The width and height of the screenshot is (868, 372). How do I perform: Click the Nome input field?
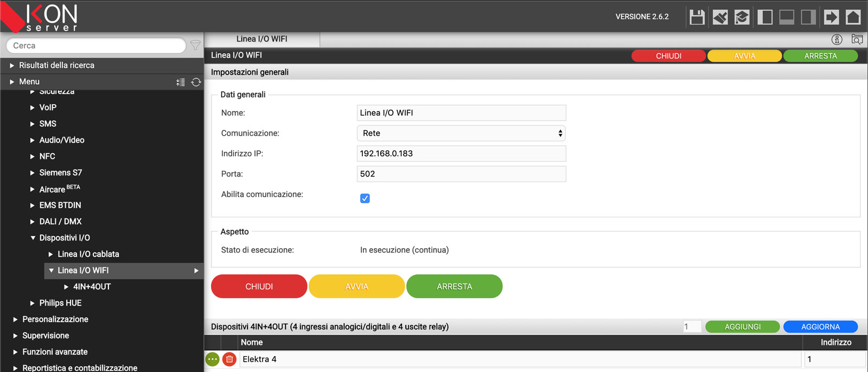pos(461,113)
